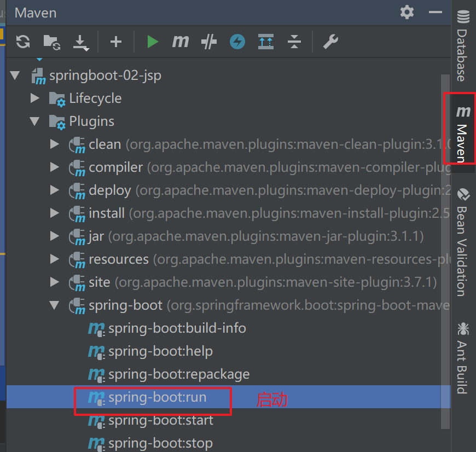Toggle Skip Tests mode icon
Viewport: 476px width, 452px height.
pos(209,42)
